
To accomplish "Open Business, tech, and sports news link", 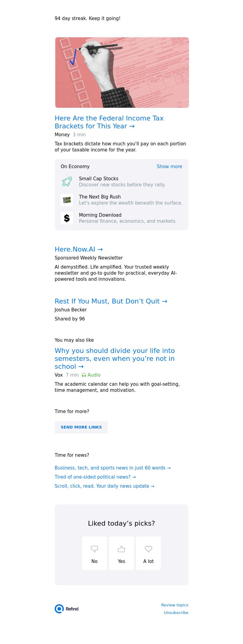I will 112,468.
